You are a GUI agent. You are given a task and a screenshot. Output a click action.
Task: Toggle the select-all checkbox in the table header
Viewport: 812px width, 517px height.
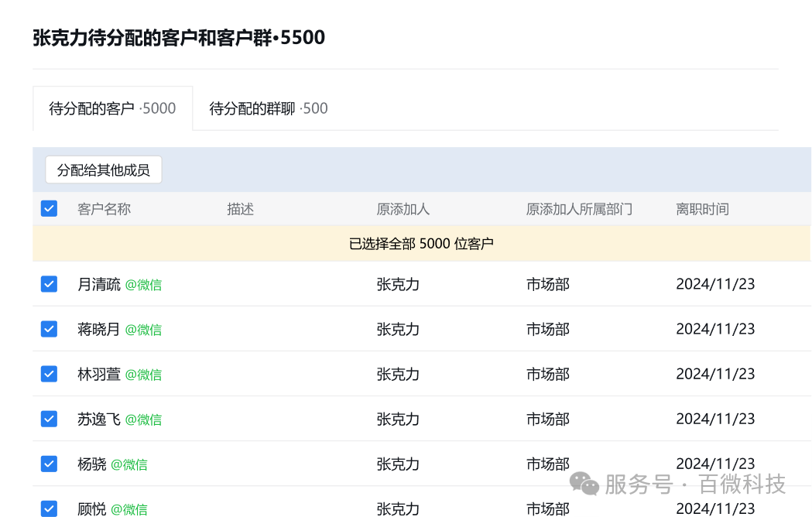pyautogui.click(x=49, y=208)
